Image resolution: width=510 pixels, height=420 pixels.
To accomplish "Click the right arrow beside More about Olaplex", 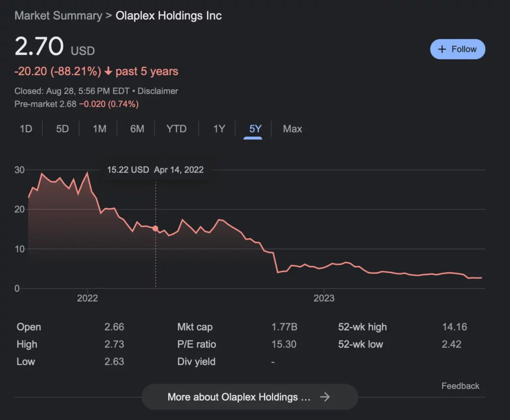I will click(x=325, y=397).
